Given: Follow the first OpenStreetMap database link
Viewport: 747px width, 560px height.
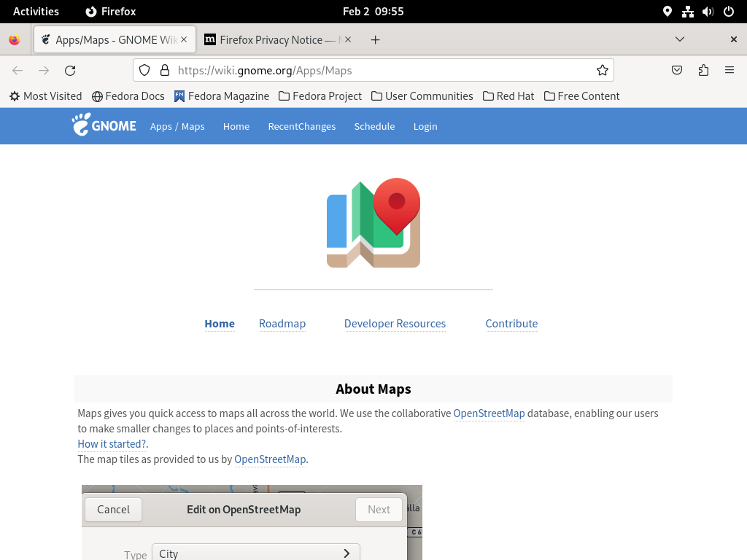Looking at the screenshot, I should 489,413.
